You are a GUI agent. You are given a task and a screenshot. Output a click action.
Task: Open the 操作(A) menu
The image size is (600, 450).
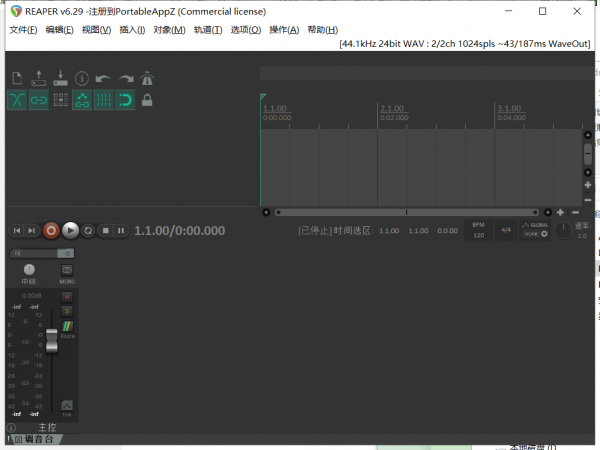pyautogui.click(x=284, y=30)
